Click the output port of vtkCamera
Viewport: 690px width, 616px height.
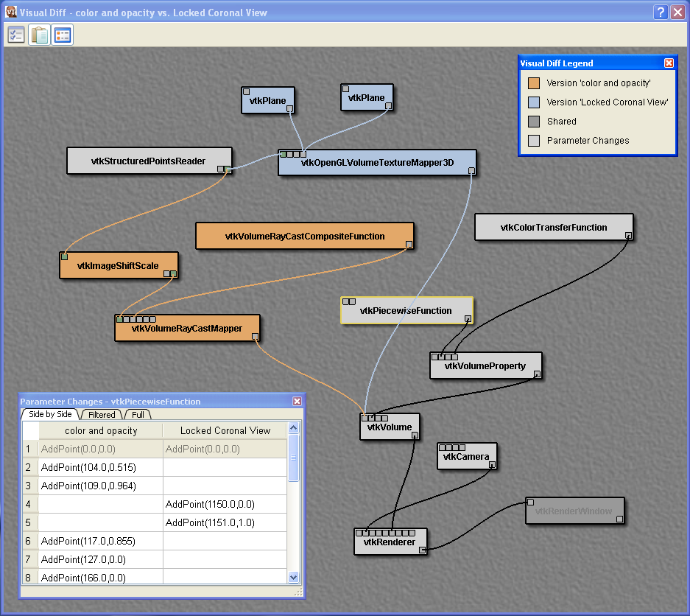coord(492,464)
